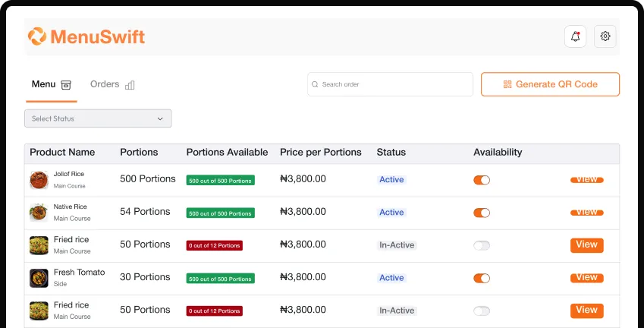Turn off the Native Rice availability toggle
This screenshot has height=328, width=644.
[482, 213]
